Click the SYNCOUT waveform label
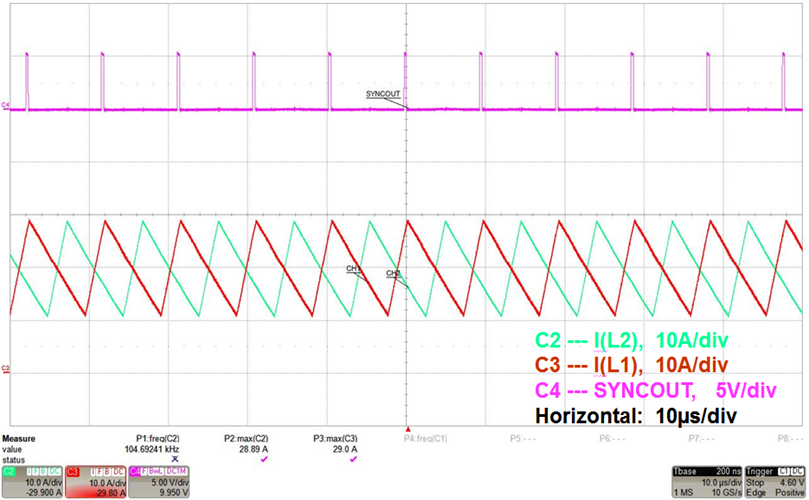The height and width of the screenshot is (500, 809). click(384, 93)
